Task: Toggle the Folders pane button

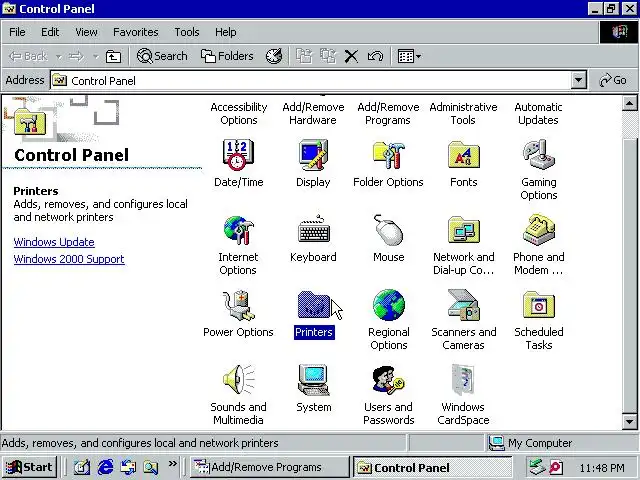Action: click(x=227, y=56)
